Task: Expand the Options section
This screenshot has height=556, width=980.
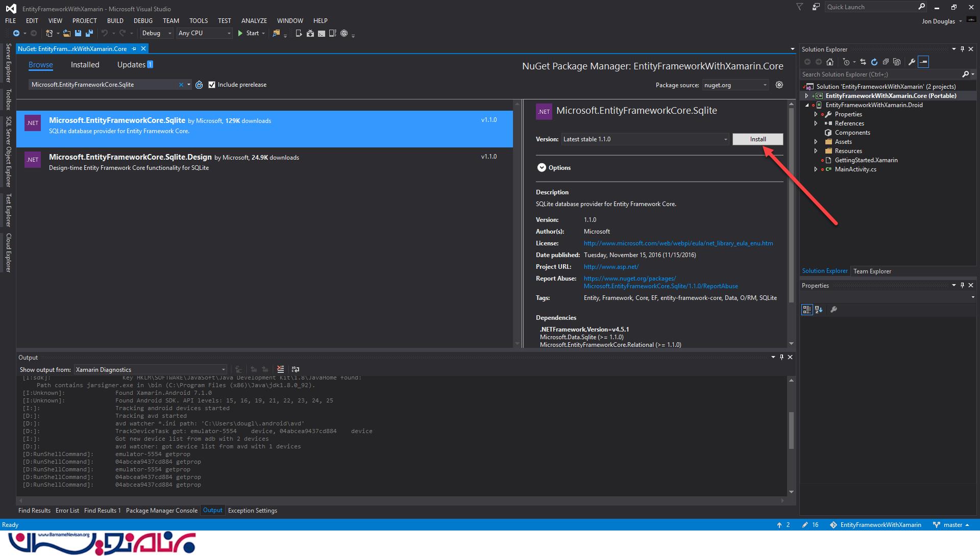Action: 542,168
